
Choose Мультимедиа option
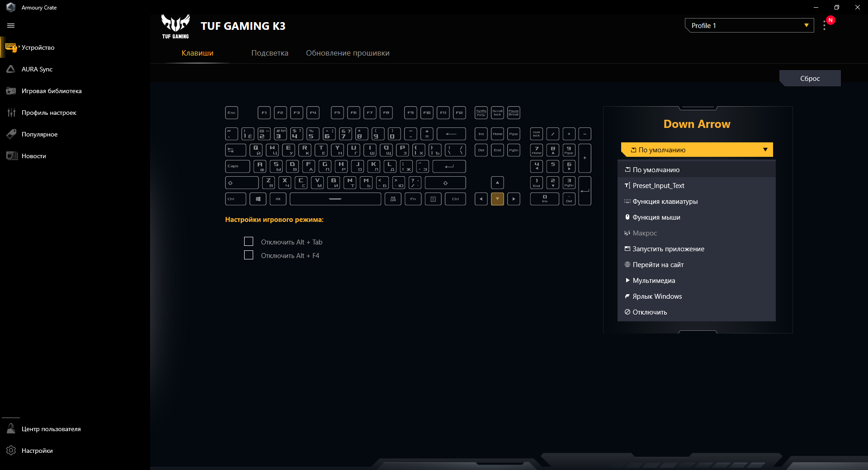(697, 281)
